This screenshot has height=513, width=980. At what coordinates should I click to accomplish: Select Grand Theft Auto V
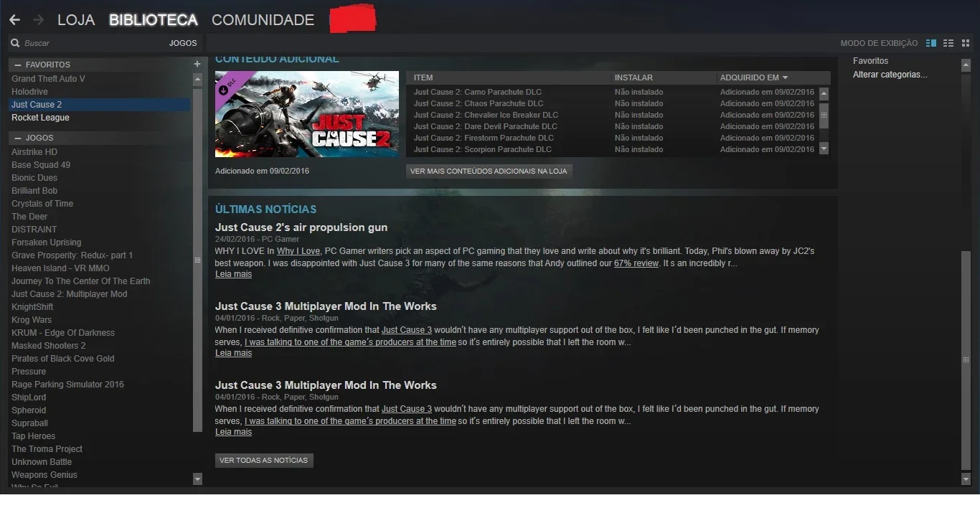48,79
